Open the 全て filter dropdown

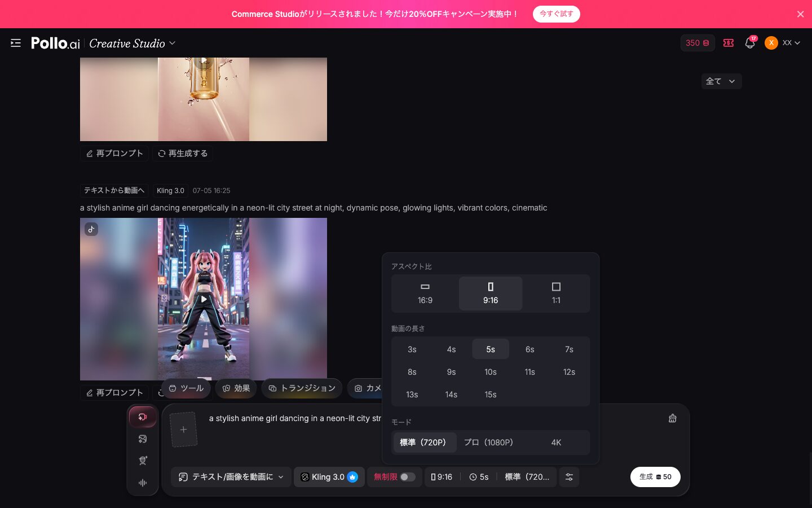721,81
